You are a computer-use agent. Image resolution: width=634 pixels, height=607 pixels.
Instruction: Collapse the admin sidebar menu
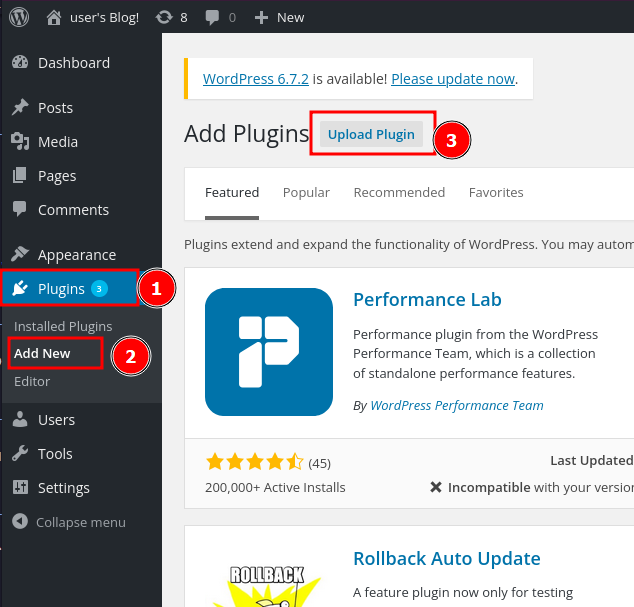coord(81,522)
